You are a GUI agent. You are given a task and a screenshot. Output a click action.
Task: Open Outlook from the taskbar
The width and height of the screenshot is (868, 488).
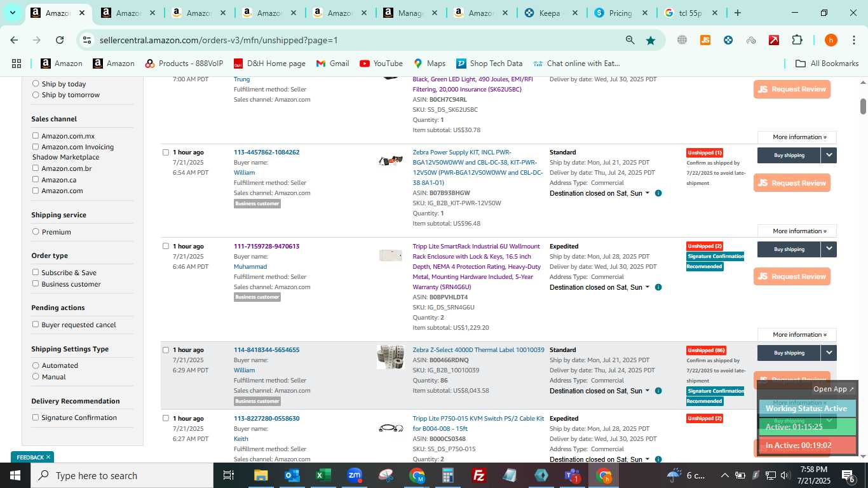tap(292, 475)
